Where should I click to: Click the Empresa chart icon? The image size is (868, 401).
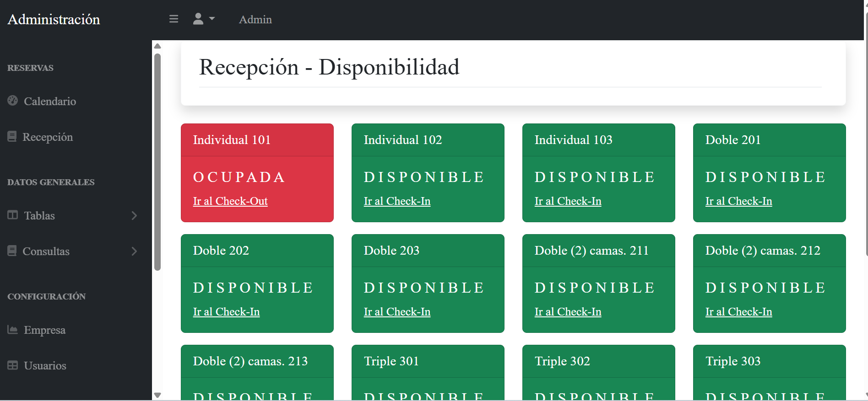(13, 329)
